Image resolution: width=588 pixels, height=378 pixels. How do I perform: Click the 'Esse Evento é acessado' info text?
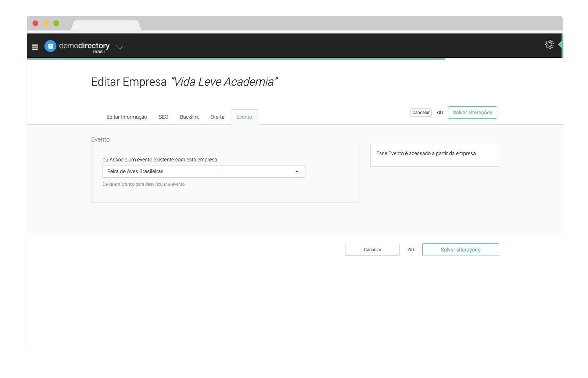(x=426, y=153)
